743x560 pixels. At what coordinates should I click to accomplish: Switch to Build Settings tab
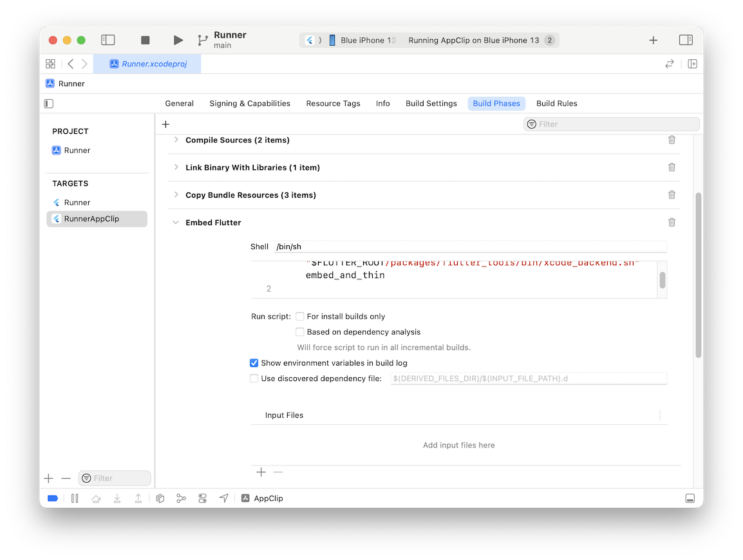pos(431,104)
